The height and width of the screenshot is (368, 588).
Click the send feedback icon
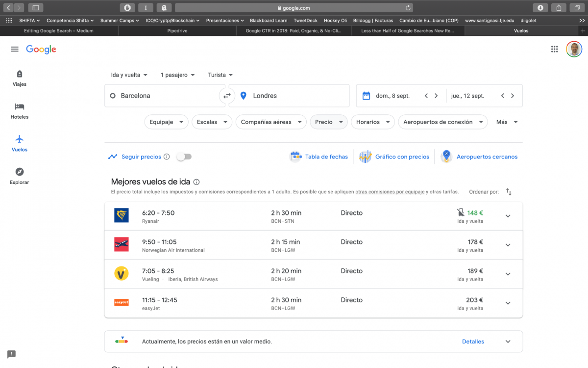(x=12, y=354)
